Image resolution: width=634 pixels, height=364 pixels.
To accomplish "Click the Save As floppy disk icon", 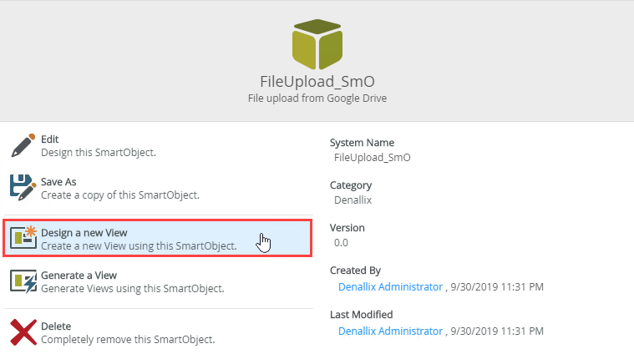I will coord(23,188).
